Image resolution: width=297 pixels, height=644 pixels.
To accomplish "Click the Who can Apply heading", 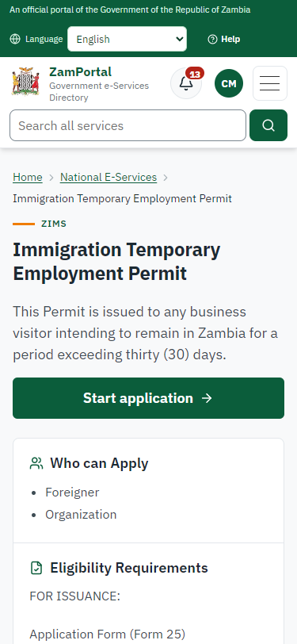I will click(99, 463).
